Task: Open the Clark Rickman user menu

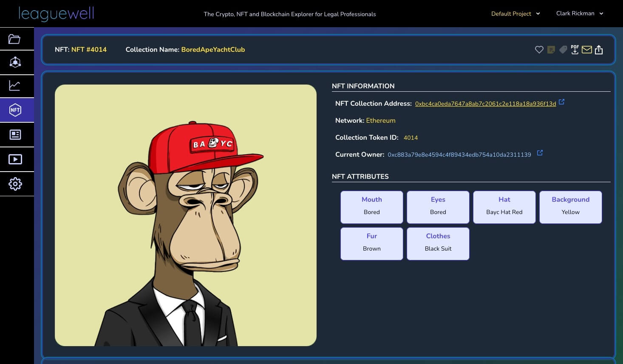Action: click(580, 14)
